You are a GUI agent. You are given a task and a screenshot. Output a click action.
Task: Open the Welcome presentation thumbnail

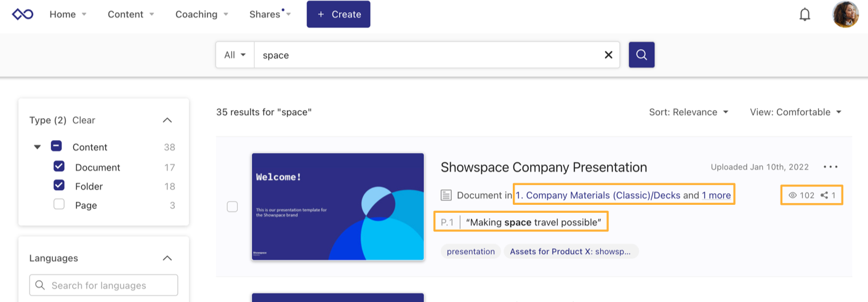[338, 207]
